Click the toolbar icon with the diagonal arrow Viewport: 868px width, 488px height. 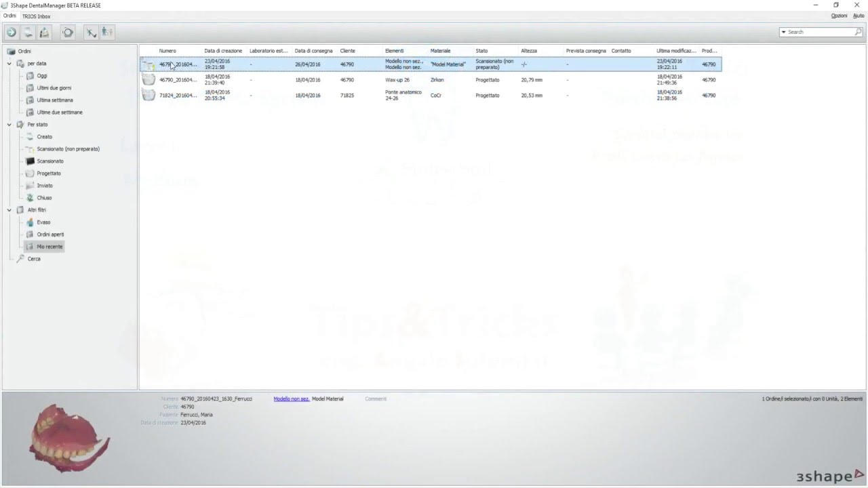coord(91,32)
